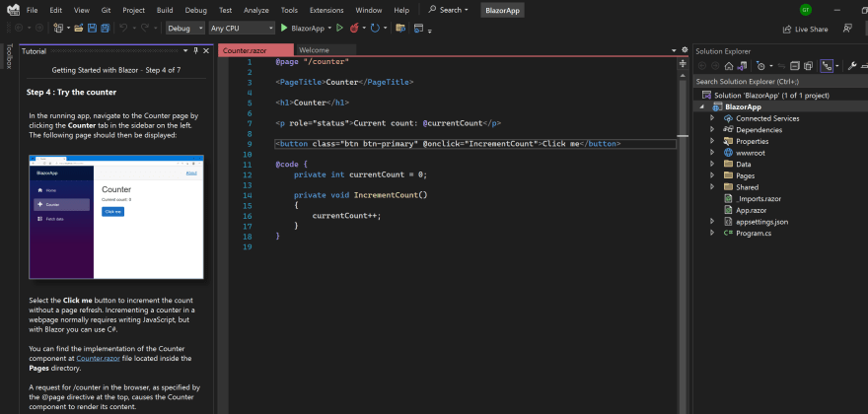Click the Open File folder icon

(x=79, y=28)
